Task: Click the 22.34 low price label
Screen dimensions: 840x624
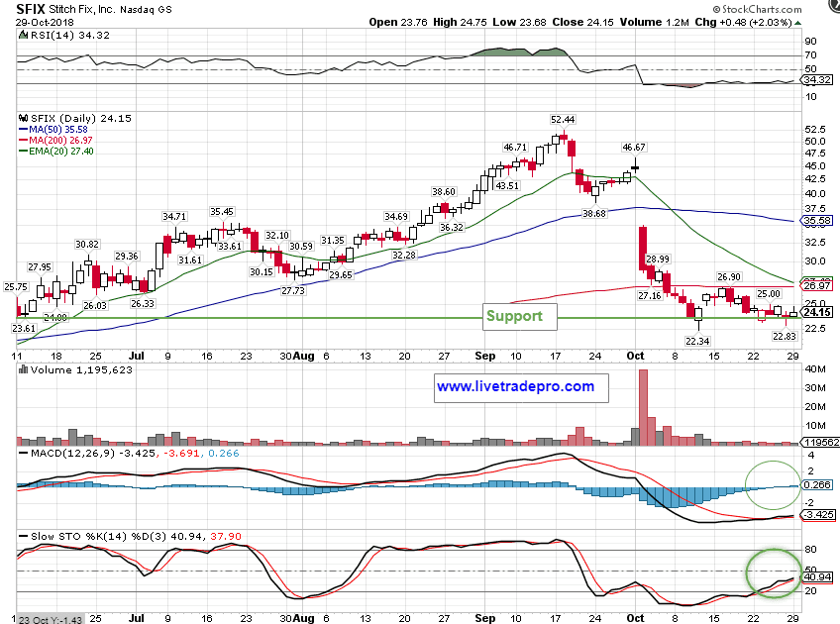Action: [x=700, y=342]
